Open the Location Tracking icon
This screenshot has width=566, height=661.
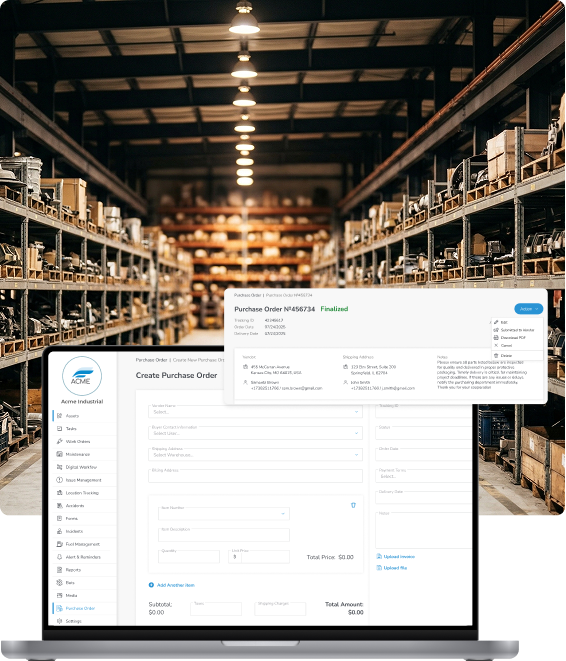59,492
